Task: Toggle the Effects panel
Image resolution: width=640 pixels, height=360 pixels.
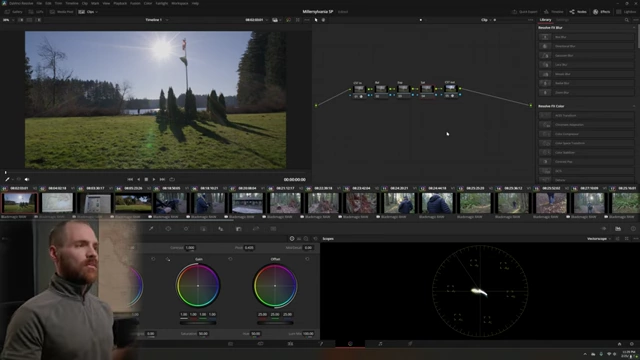Action: click(602, 12)
